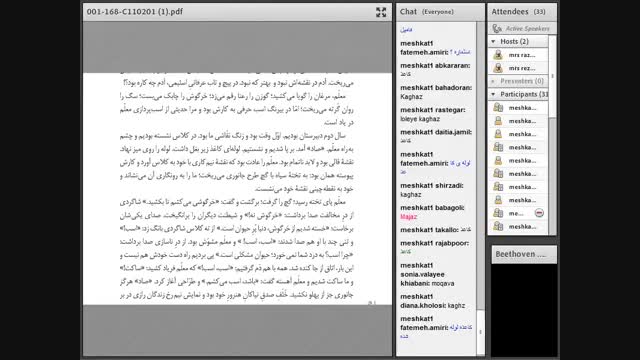This screenshot has width=640, height=360.
Task: Click meshkat1 abkararan sender name in chat
Action: coord(435,66)
